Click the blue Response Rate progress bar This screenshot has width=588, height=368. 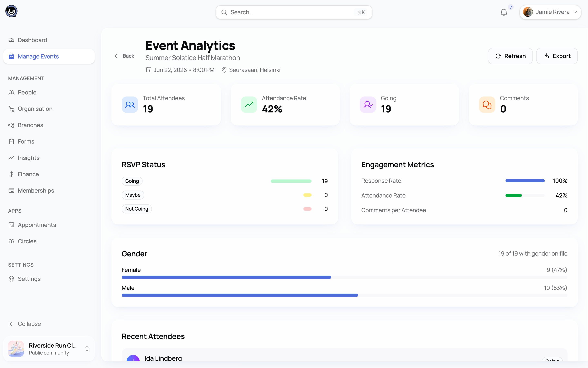coord(525,181)
